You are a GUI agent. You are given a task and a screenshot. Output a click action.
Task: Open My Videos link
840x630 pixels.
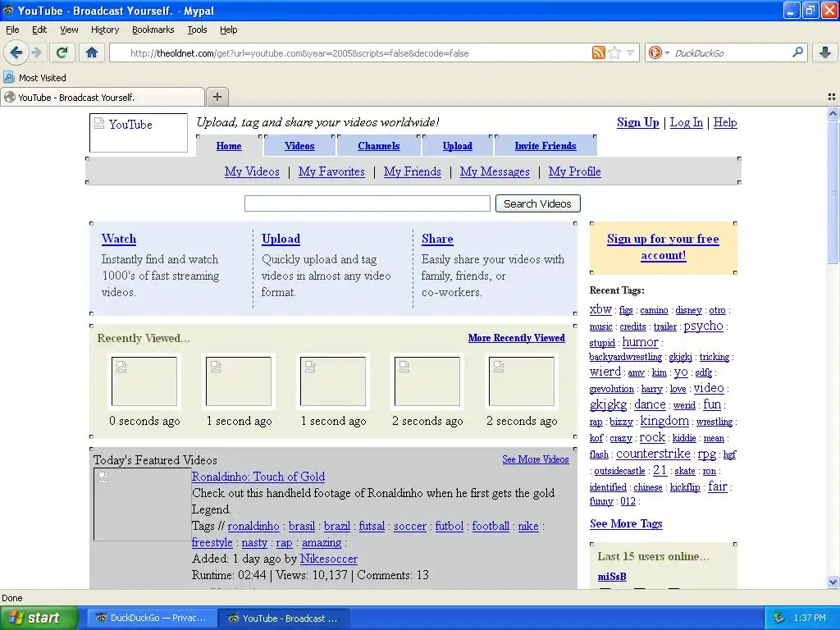pos(252,171)
